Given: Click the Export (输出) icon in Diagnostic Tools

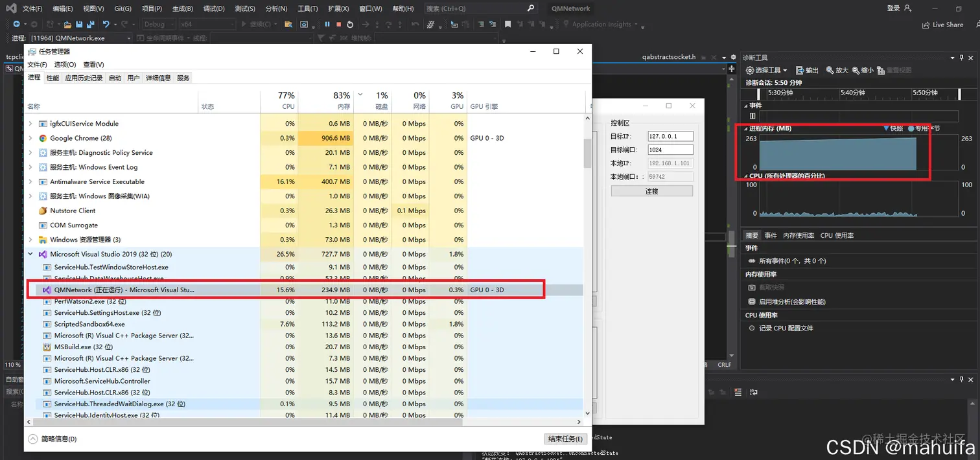Looking at the screenshot, I should [x=799, y=70].
